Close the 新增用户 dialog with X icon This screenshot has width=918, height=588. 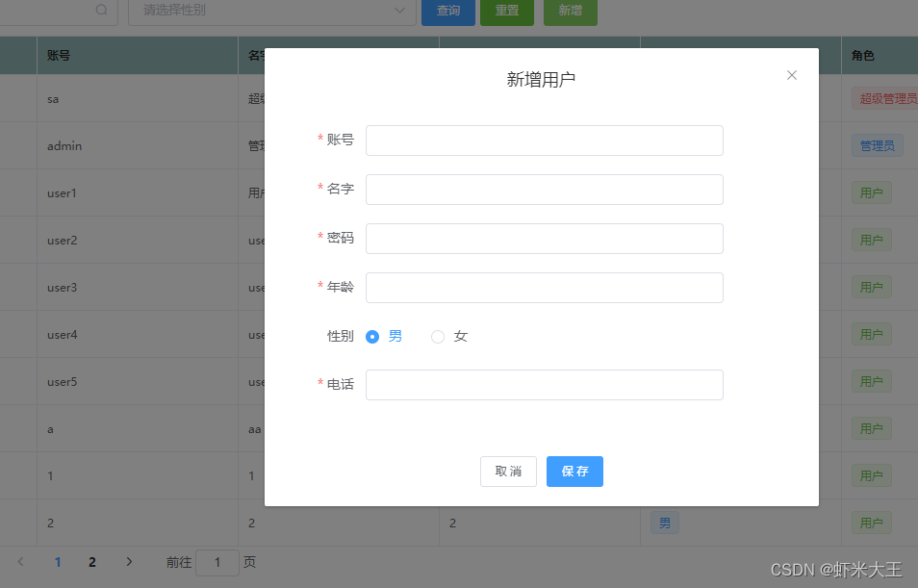(792, 75)
